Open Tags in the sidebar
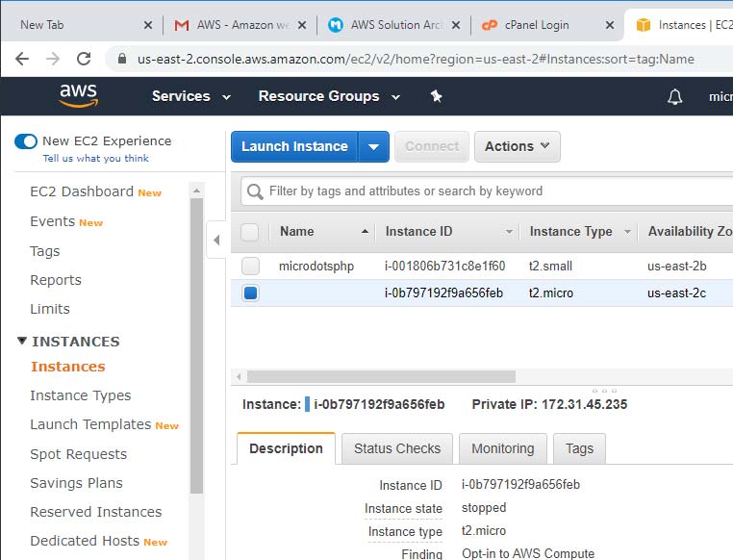The height and width of the screenshot is (560, 733). (x=45, y=251)
